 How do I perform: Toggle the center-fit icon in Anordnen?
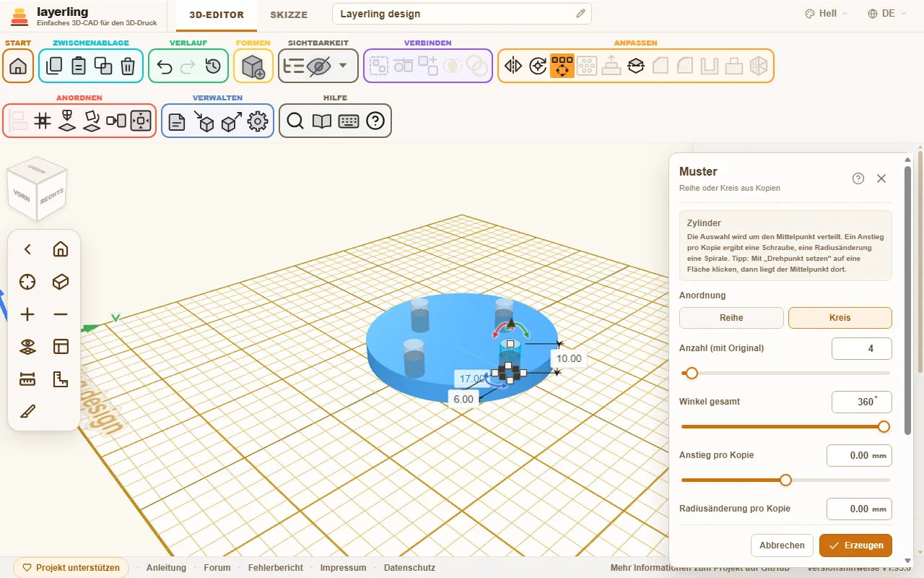pyautogui.click(x=141, y=121)
